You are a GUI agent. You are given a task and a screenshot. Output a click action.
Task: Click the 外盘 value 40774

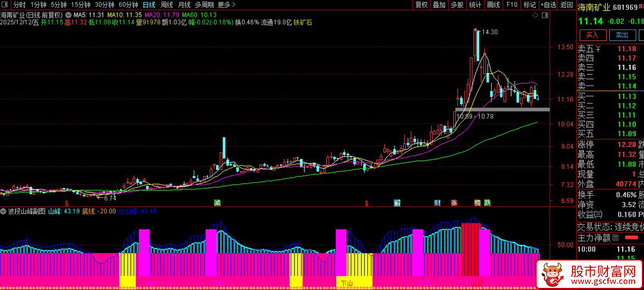pos(625,184)
